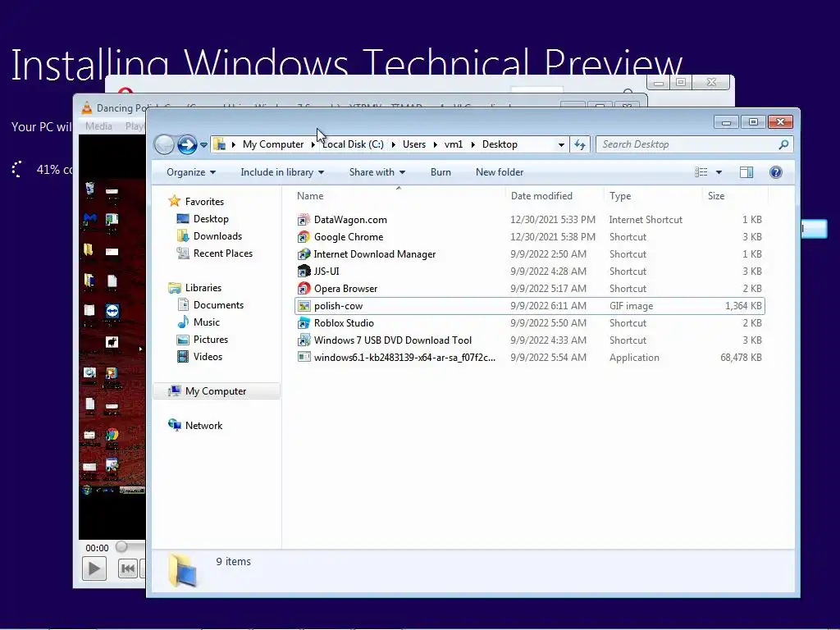
Task: Click the blue Help icon
Action: click(776, 172)
